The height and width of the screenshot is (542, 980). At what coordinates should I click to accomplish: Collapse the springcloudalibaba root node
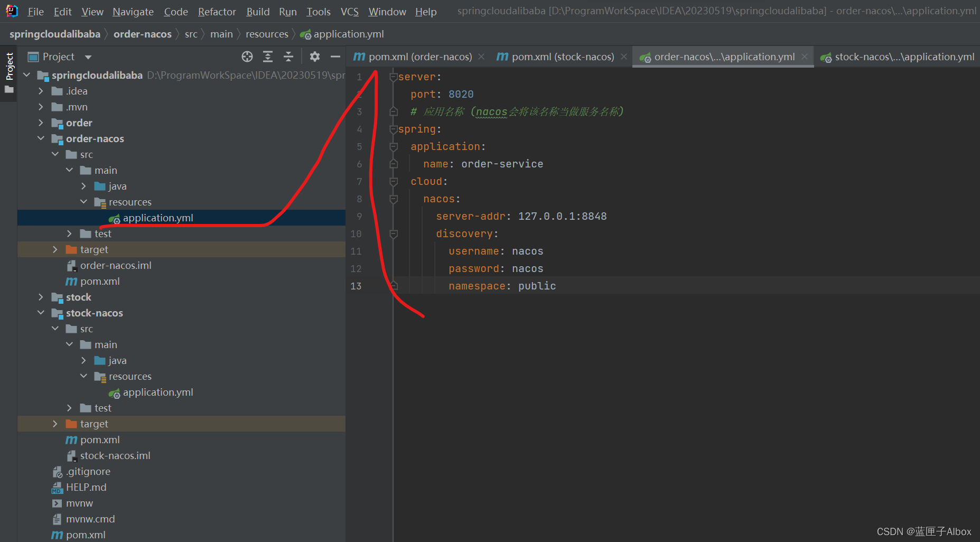[x=27, y=75]
